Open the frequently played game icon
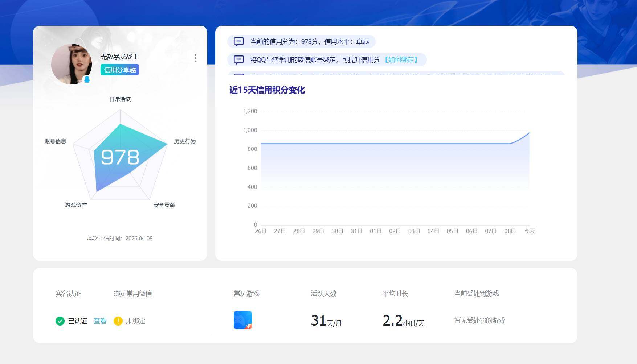This screenshot has width=637, height=364. tap(243, 320)
